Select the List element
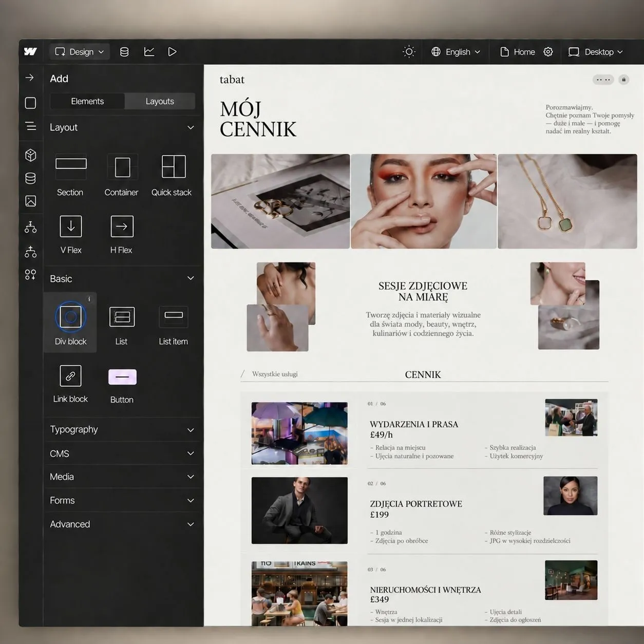 [x=122, y=326]
